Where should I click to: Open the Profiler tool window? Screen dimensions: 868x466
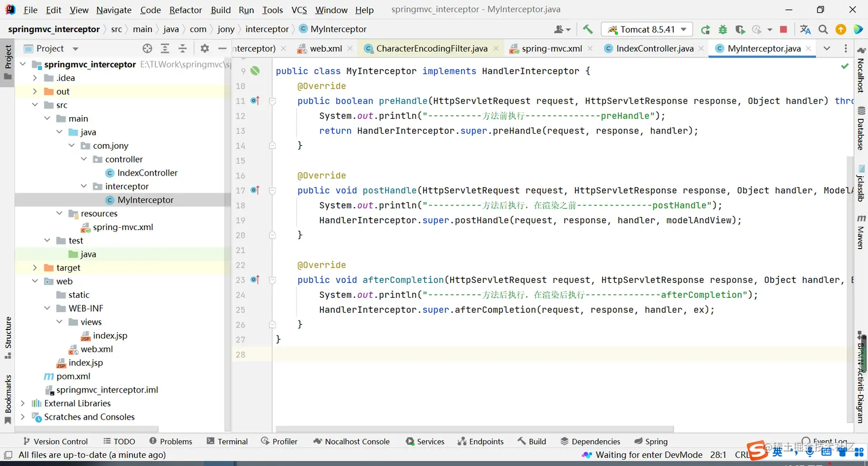tap(279, 441)
